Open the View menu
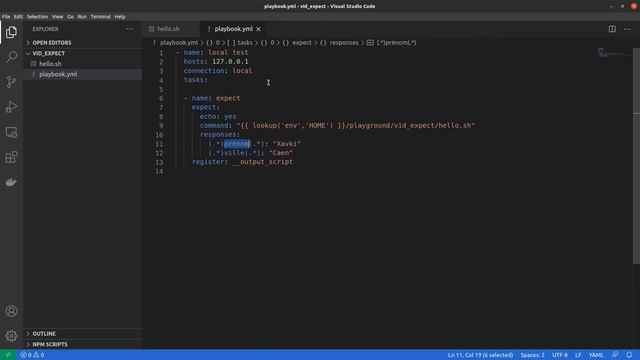The width and height of the screenshot is (640, 360). click(58, 17)
